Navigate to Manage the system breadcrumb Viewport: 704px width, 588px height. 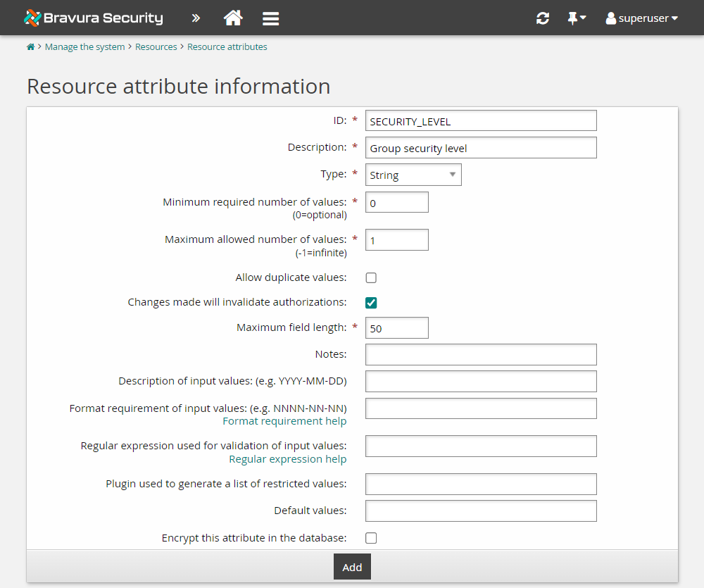click(84, 46)
